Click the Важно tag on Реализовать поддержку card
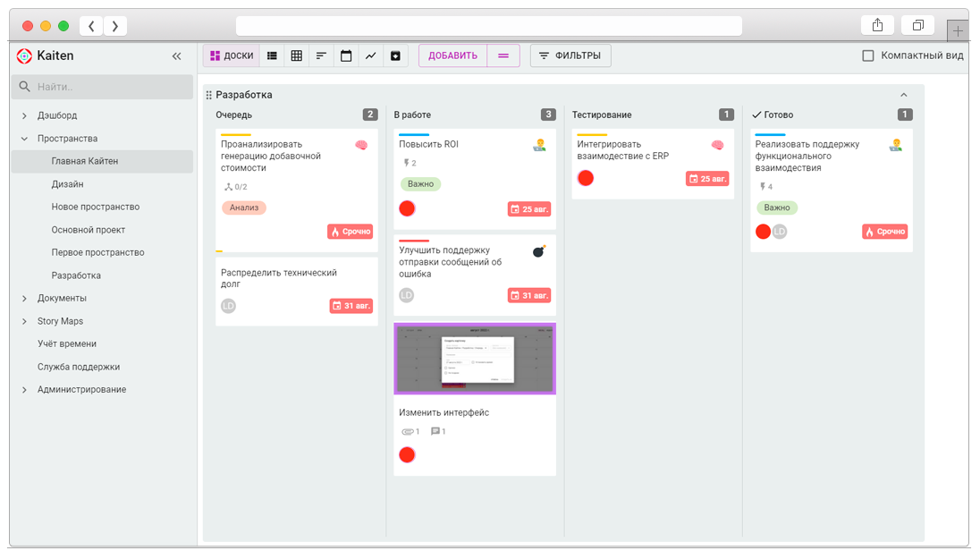This screenshot has height=559, width=980. 777,208
